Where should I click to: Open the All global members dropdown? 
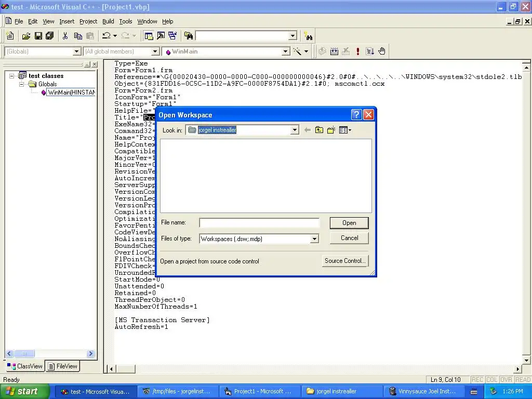[155, 51]
